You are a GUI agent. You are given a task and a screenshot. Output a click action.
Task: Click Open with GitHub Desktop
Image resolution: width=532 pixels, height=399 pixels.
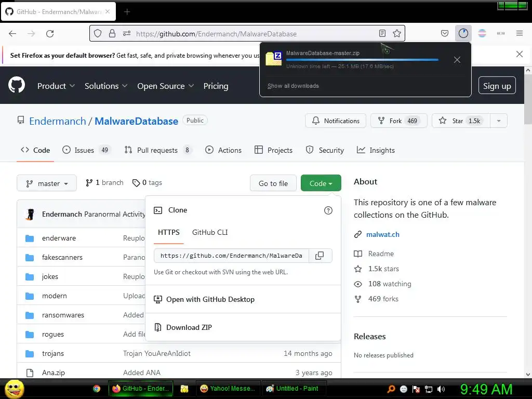210,299
